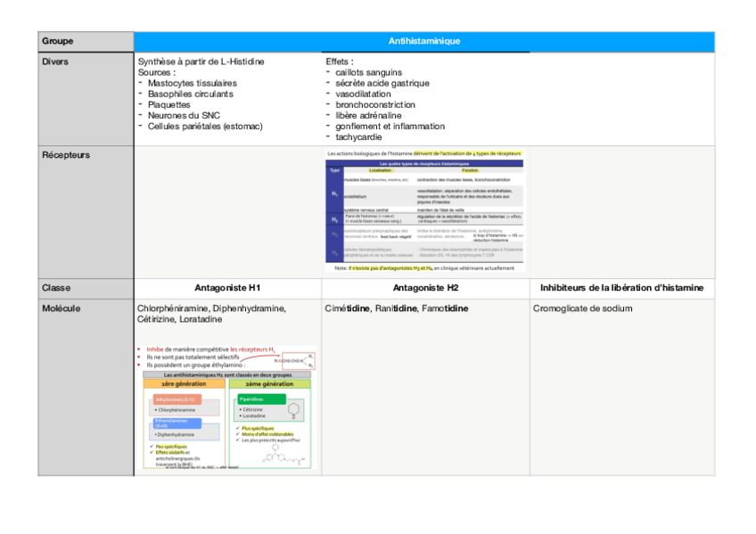
Task: Select the Groupe row header cell
Action: click(57, 41)
